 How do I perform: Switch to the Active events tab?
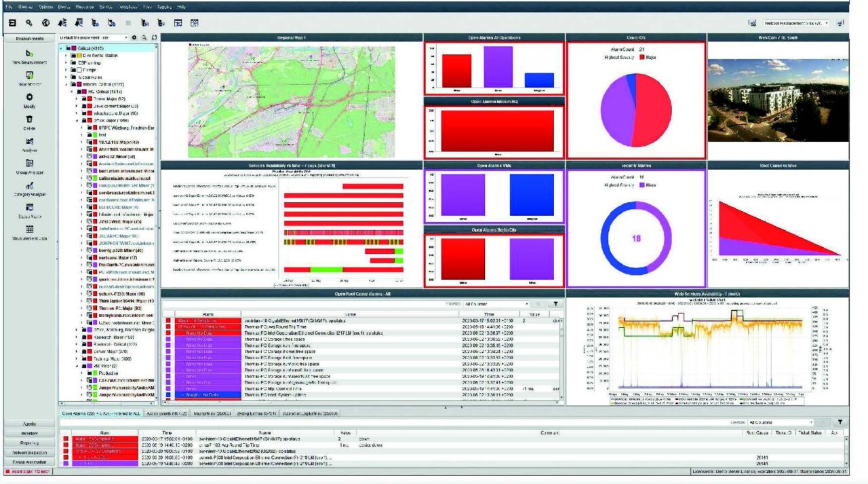coord(167,413)
